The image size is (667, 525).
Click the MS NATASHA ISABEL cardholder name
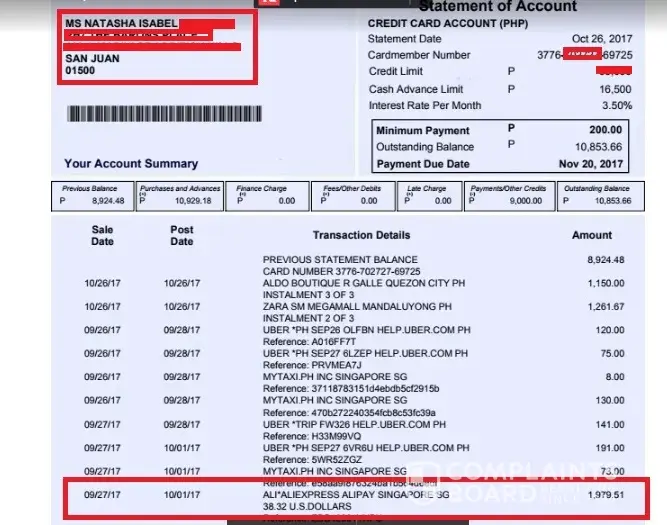(121, 23)
